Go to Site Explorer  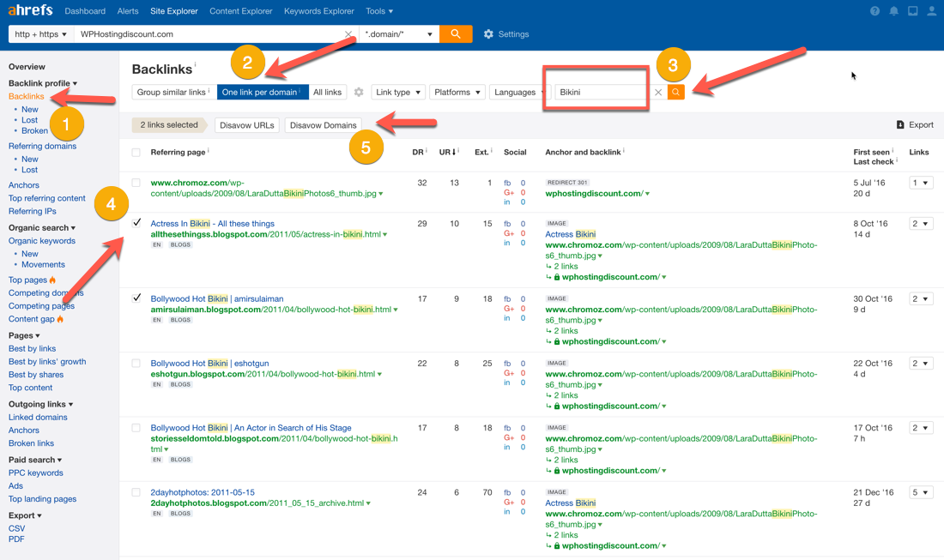(174, 11)
